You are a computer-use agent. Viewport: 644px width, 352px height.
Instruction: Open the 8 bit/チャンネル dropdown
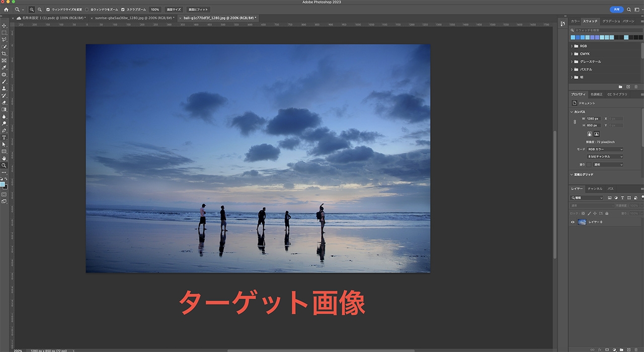[x=605, y=156]
